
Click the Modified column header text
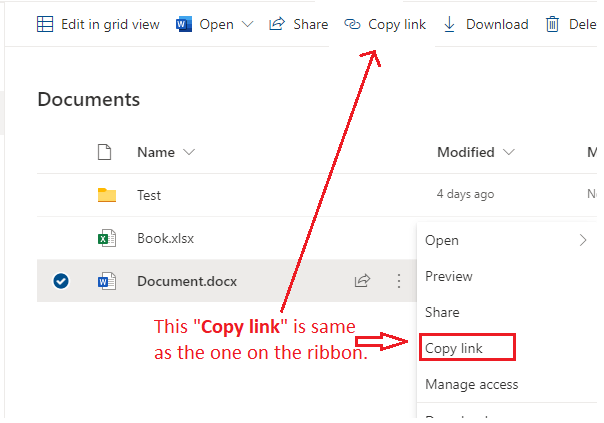tap(466, 152)
